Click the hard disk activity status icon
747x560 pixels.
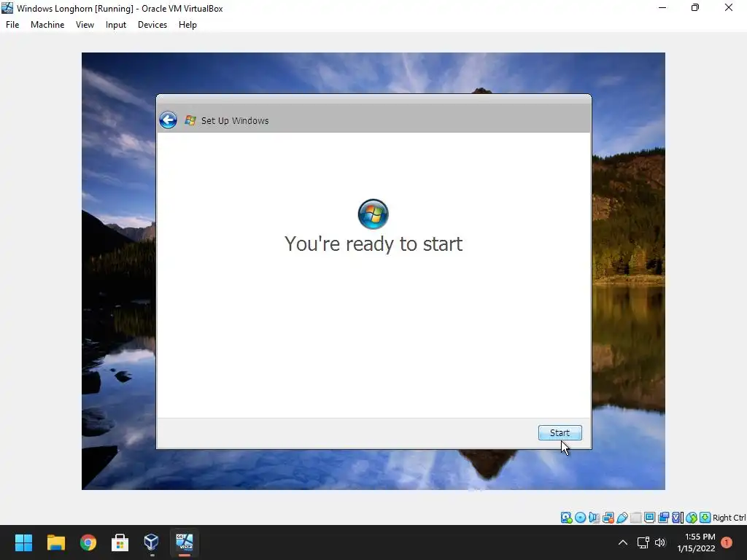566,518
